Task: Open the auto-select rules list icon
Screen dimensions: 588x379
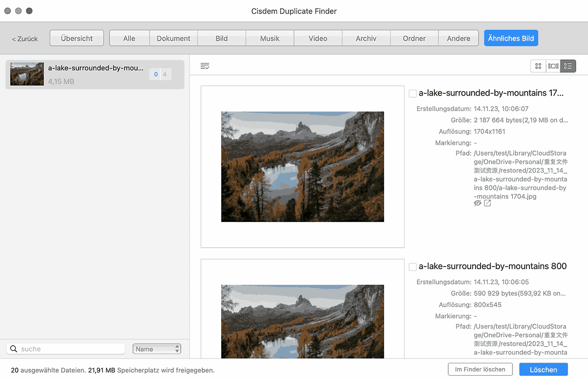Action: pos(205,66)
